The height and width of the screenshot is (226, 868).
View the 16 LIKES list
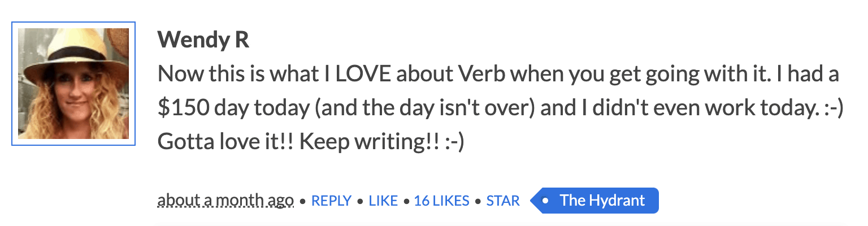(441, 201)
